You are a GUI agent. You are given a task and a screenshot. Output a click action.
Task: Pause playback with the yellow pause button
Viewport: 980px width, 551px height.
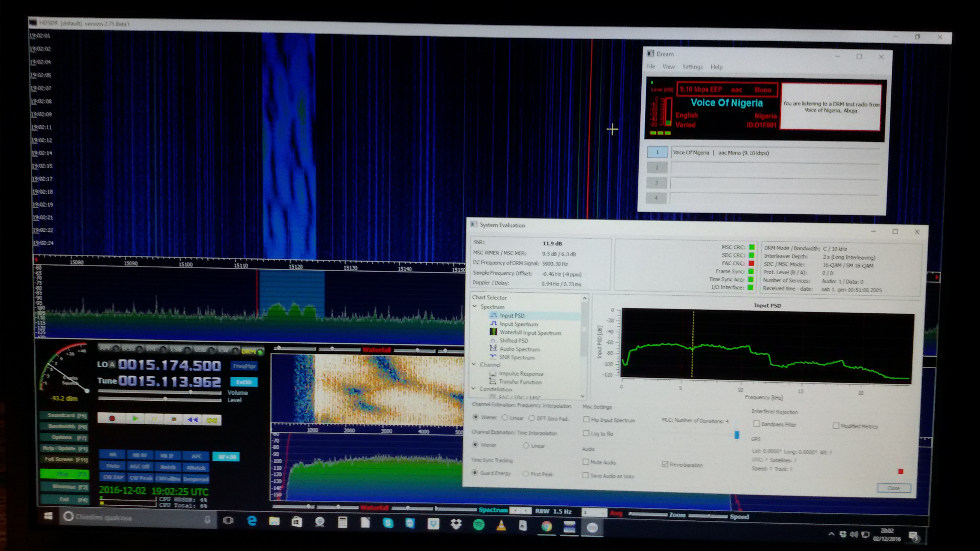(x=154, y=419)
